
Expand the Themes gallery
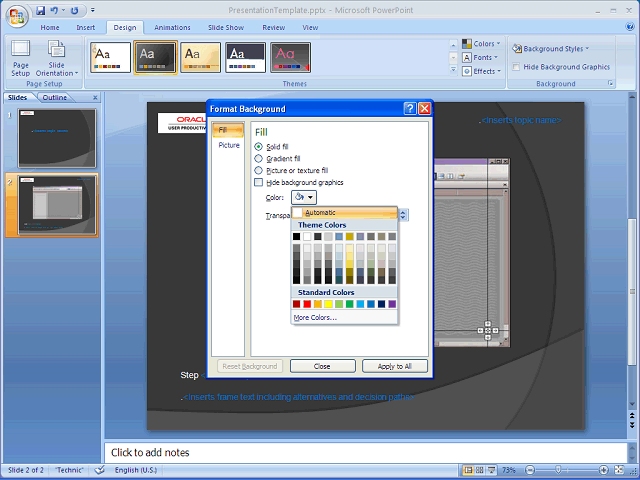pos(453,70)
